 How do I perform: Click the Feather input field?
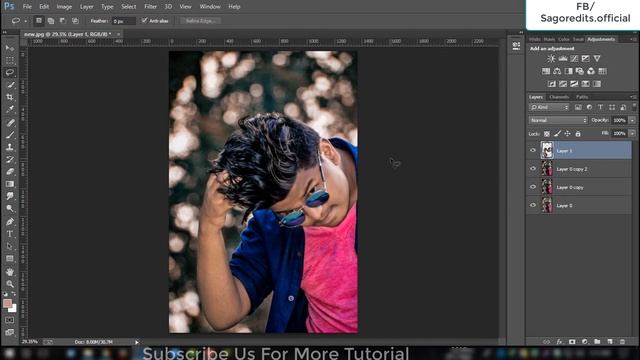point(124,21)
